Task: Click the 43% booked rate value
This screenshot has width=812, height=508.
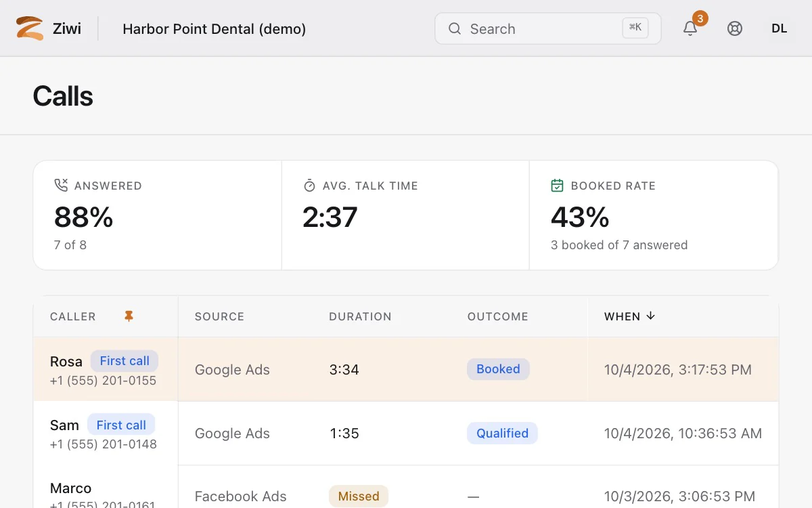Action: (580, 217)
